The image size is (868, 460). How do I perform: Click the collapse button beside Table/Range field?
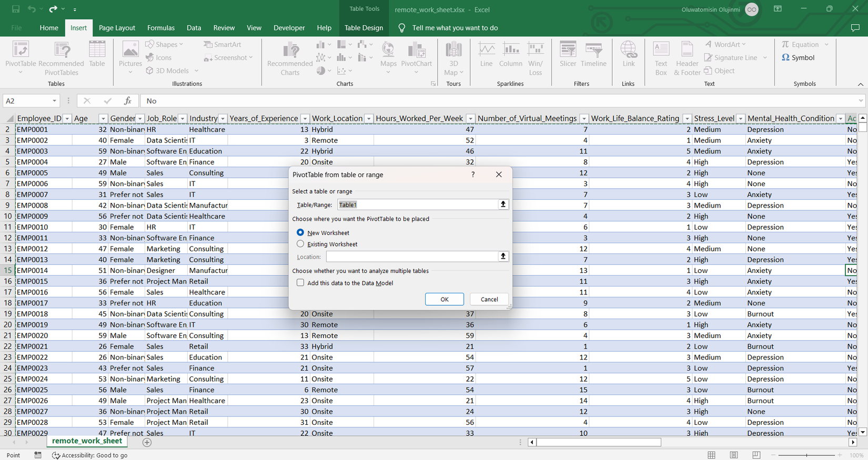click(503, 205)
